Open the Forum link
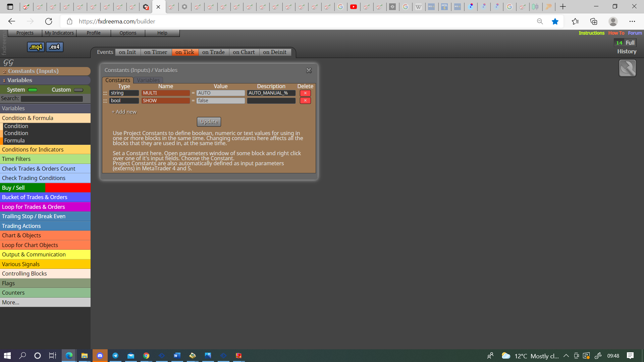644x362 pixels. pyautogui.click(x=635, y=33)
